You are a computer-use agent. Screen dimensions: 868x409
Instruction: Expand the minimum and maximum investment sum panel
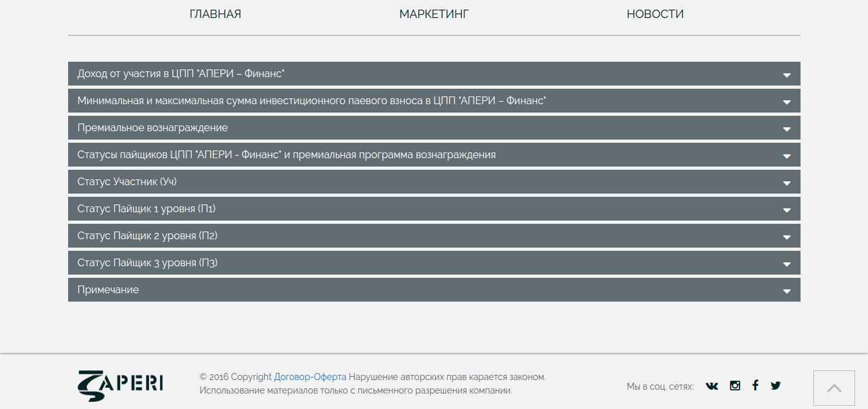[x=434, y=100]
